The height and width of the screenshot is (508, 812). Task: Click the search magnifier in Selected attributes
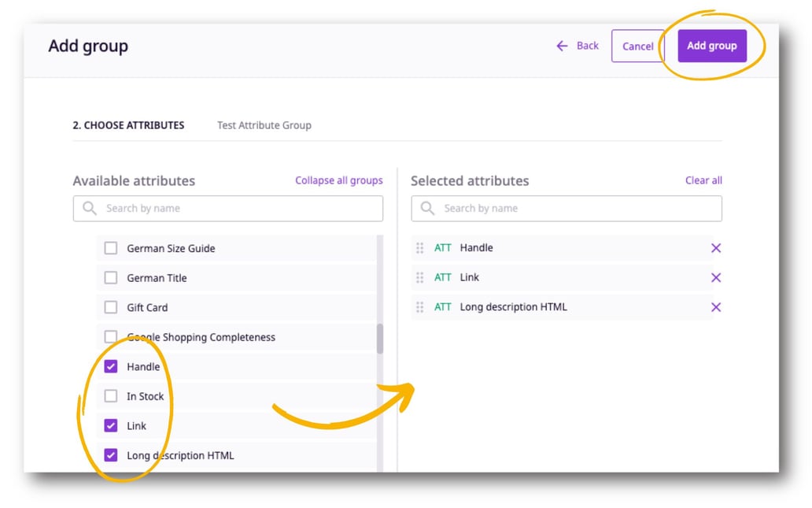427,208
